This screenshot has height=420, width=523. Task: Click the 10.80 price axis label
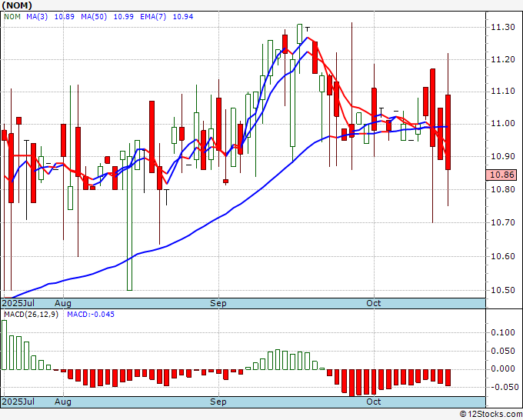[503, 189]
